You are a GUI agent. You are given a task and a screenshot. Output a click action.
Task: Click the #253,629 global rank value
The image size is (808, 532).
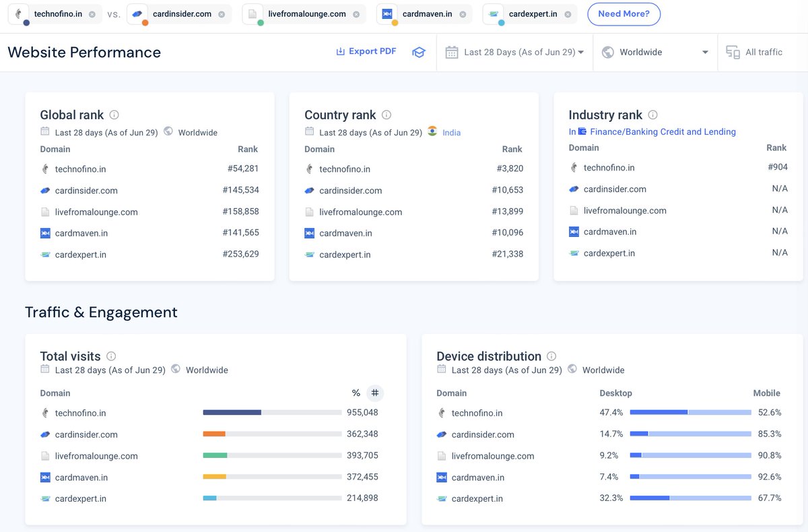(x=240, y=254)
